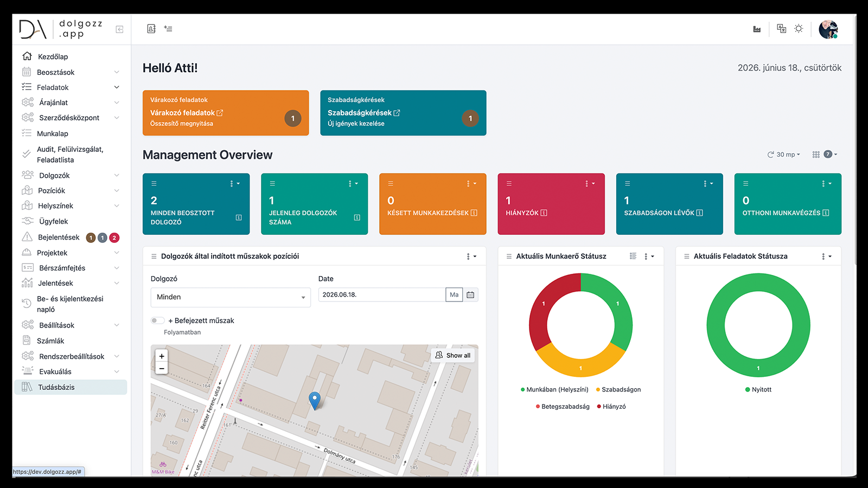Open options menu of Aktuális Feladatok Státusza panel

pyautogui.click(x=826, y=256)
